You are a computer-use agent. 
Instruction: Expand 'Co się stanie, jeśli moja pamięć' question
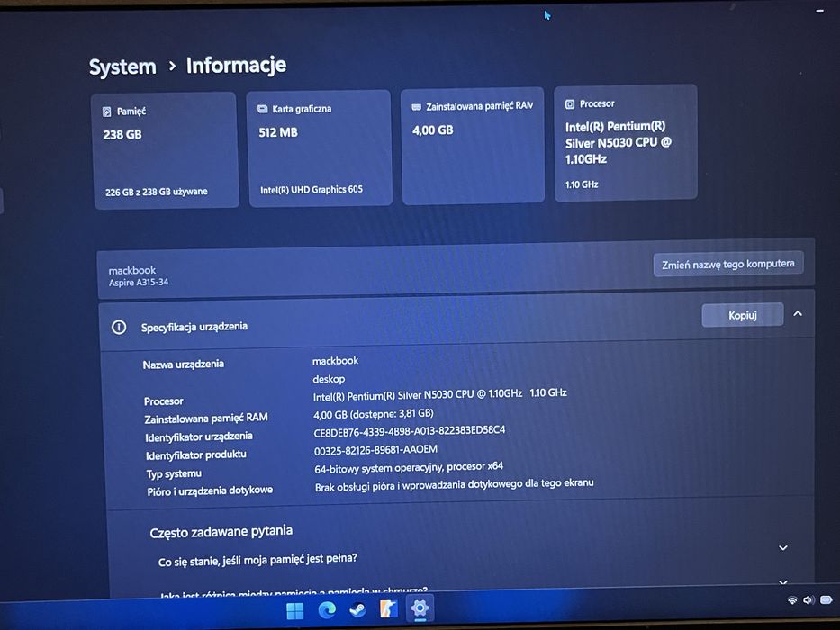(x=782, y=547)
